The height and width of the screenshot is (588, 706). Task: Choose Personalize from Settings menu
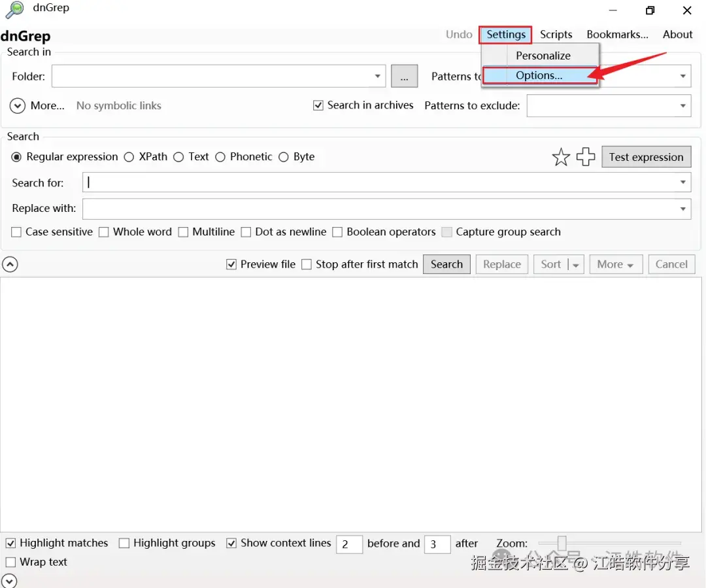[x=541, y=56]
